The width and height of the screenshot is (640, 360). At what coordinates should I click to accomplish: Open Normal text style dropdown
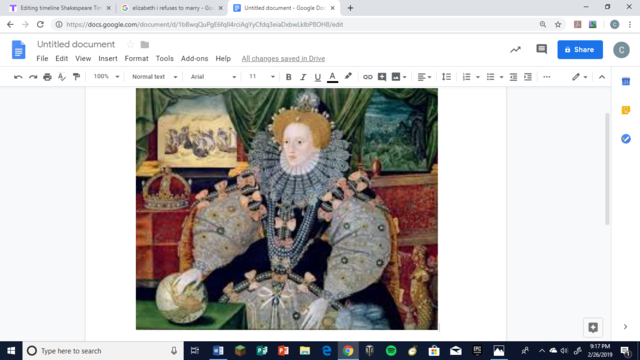point(154,77)
